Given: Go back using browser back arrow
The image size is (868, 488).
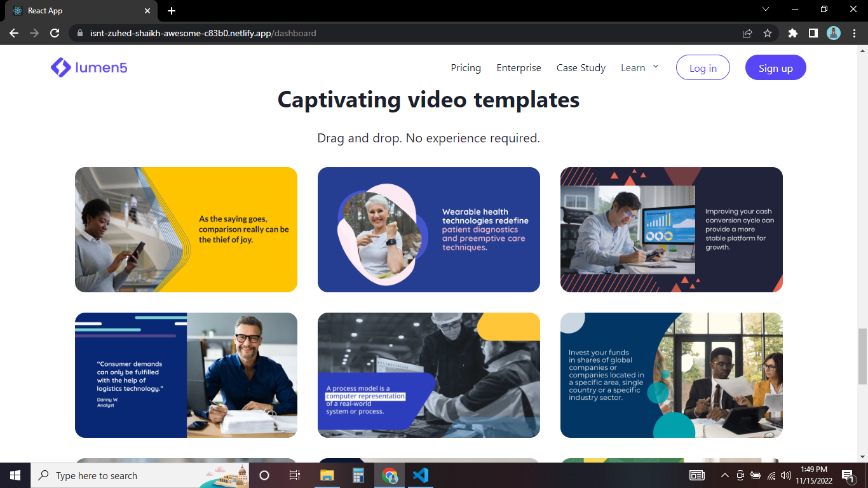Looking at the screenshot, I should (x=14, y=33).
